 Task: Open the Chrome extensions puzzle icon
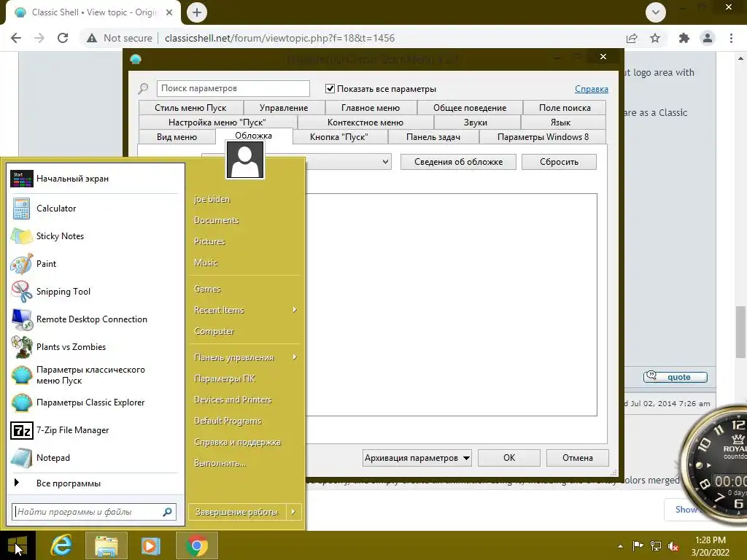[x=684, y=38]
